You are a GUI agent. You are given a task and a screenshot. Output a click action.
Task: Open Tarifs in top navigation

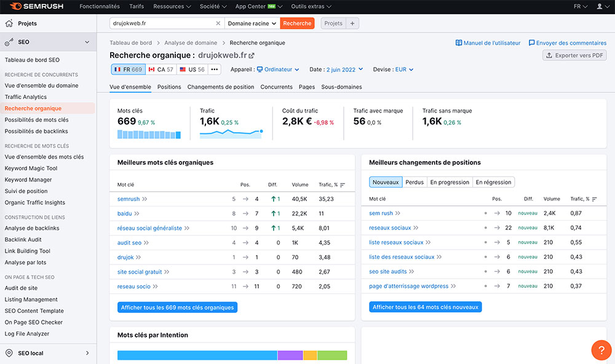[137, 6]
